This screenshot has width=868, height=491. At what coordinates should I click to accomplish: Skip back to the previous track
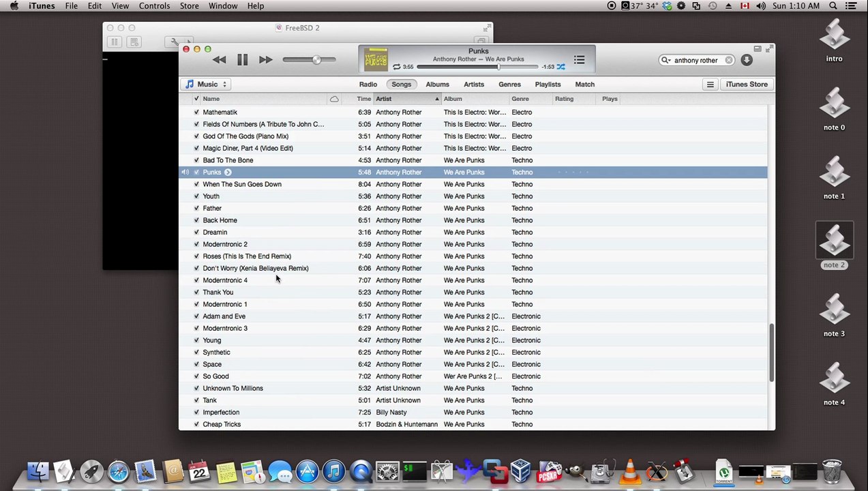(219, 60)
